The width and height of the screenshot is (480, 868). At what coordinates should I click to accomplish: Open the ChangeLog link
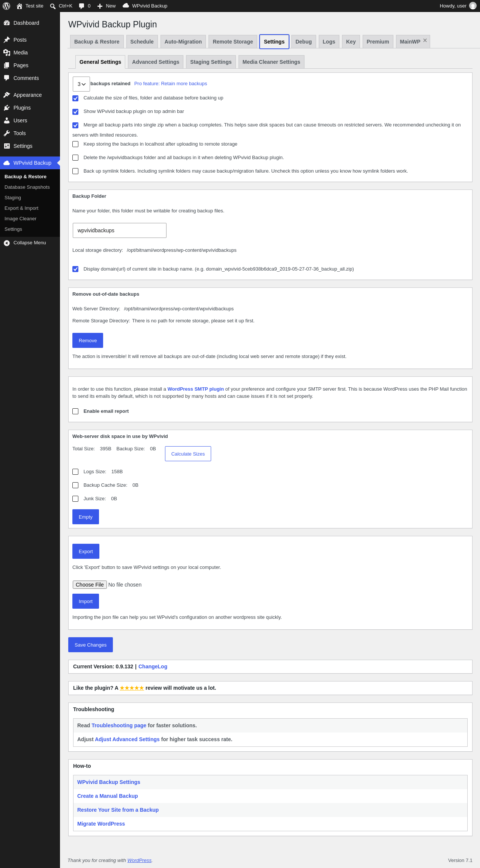tap(153, 666)
